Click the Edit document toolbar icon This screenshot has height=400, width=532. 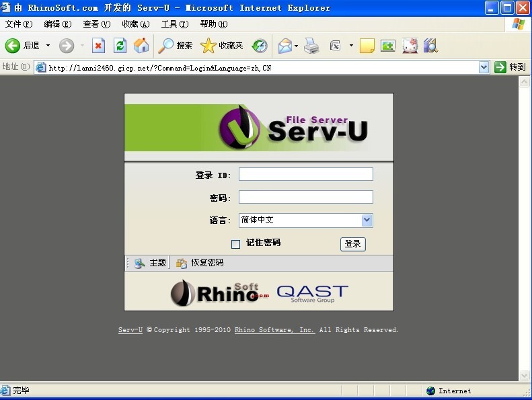coord(335,46)
